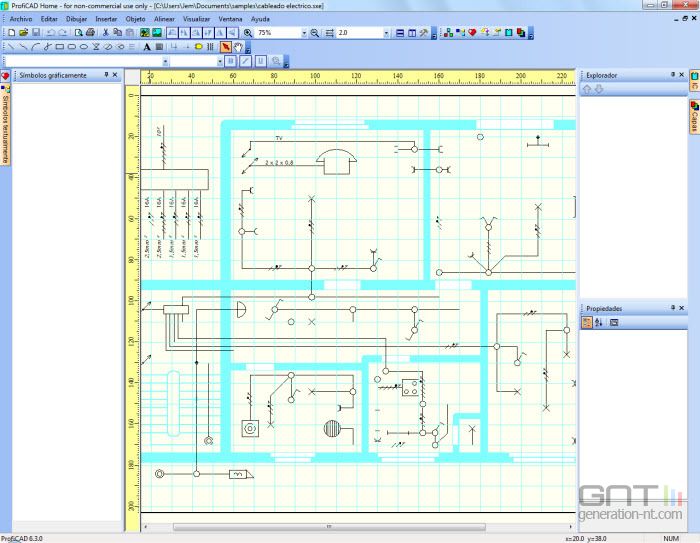Viewport: 700px width, 543px height.
Task: Click the Save diskette icon
Action: point(35,33)
